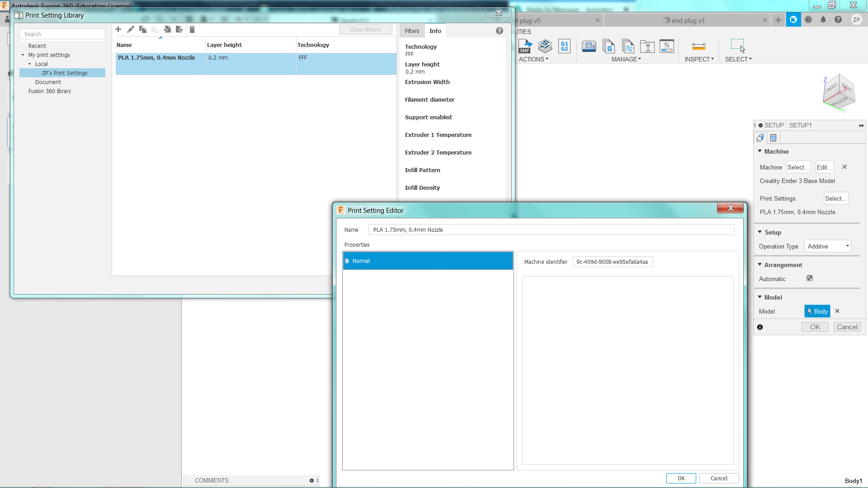868x488 pixels.
Task: Collapse the Local tree node
Action: point(30,64)
